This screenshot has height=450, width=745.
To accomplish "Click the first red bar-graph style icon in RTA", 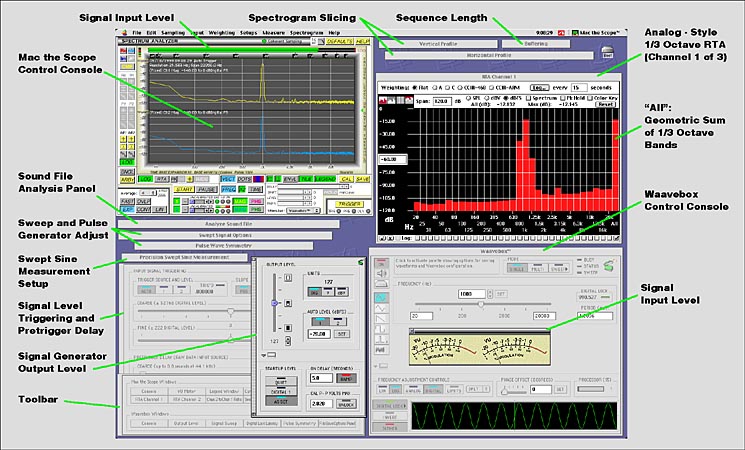I will click(383, 100).
